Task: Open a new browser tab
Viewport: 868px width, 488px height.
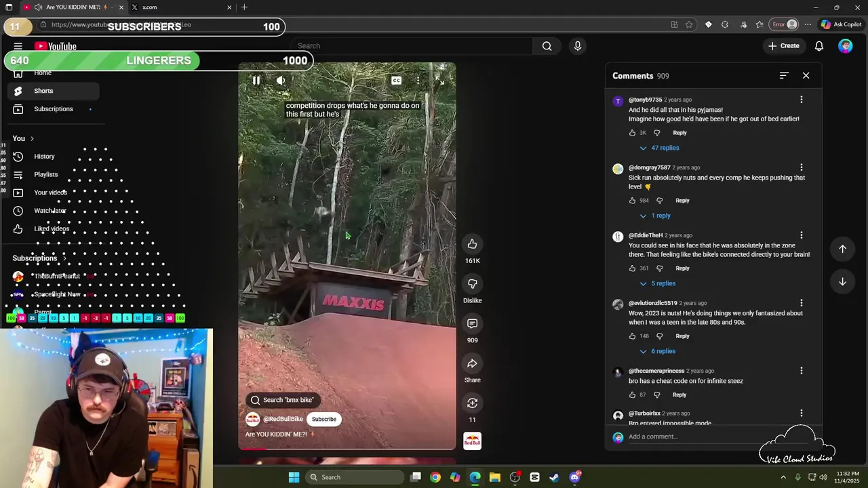Action: (x=244, y=7)
